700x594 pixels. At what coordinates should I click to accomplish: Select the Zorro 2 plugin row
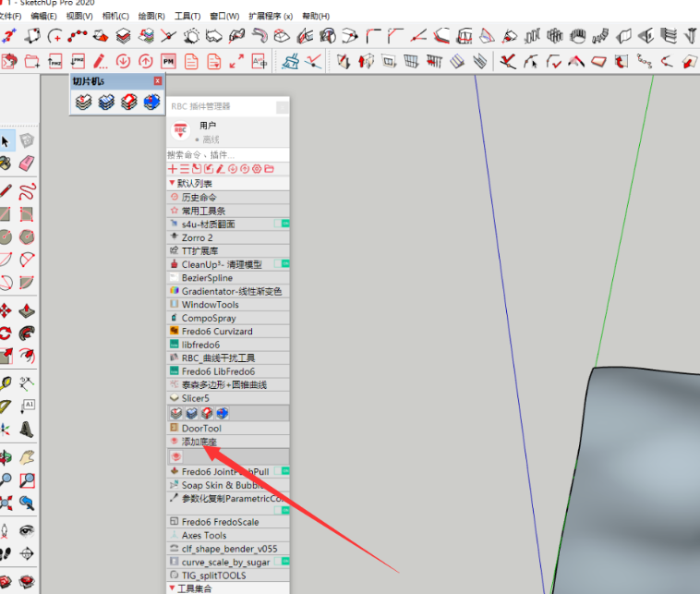tap(228, 237)
